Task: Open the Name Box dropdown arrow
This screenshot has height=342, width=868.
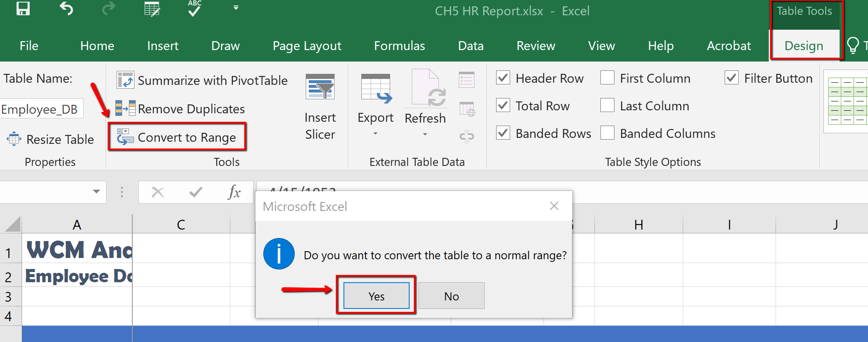Action: 96,191
